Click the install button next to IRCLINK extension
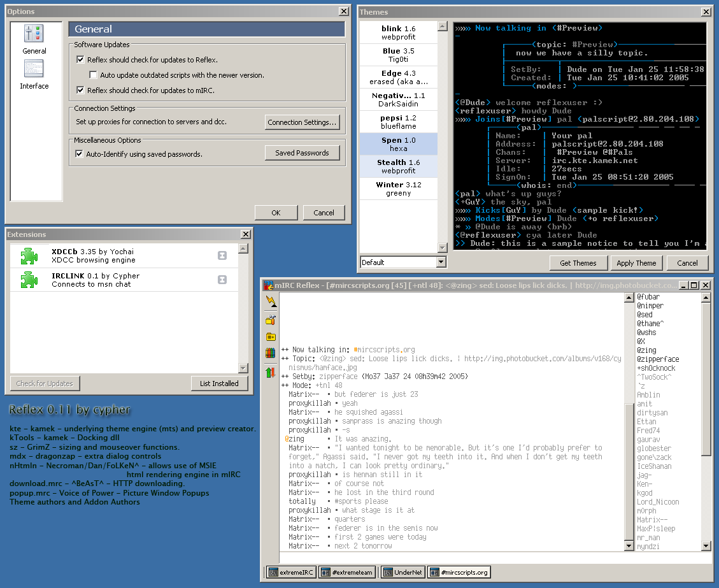The width and height of the screenshot is (719, 588). [222, 279]
